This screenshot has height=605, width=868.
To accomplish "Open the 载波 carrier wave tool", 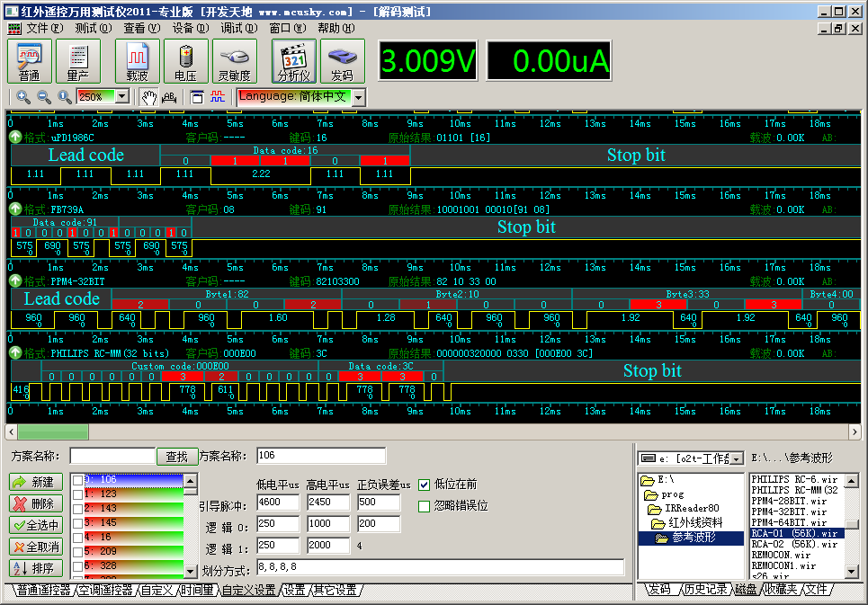I will tap(138, 61).
